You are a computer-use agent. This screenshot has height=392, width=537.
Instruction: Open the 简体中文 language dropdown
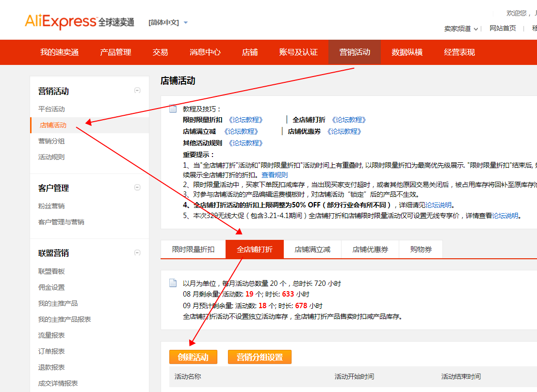tap(168, 23)
